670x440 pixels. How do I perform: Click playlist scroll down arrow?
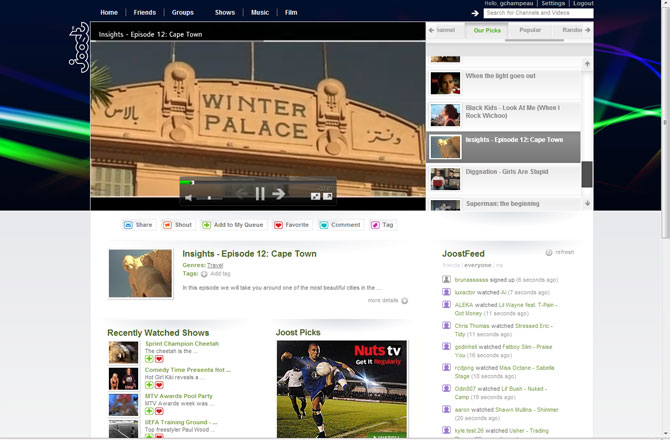pos(587,203)
